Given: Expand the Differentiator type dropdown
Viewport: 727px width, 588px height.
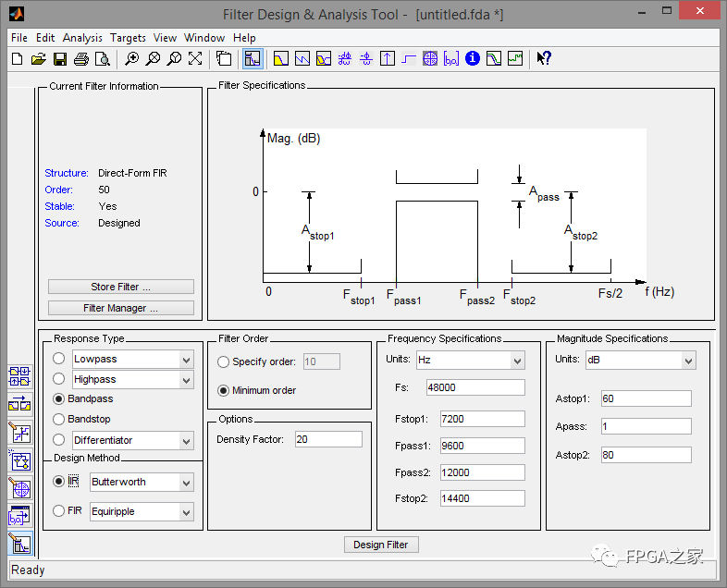Looking at the screenshot, I should click(x=187, y=441).
